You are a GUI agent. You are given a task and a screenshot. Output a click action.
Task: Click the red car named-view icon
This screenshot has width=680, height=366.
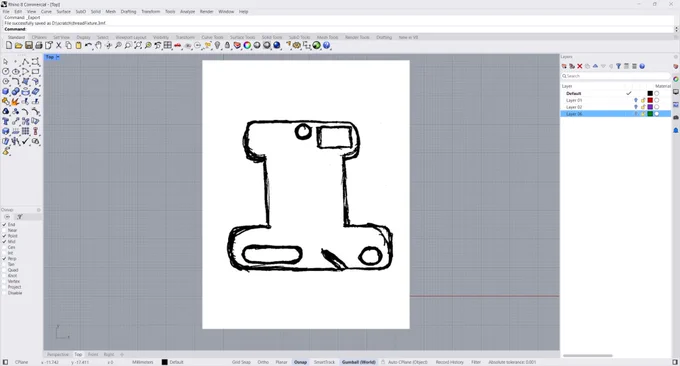click(178, 45)
